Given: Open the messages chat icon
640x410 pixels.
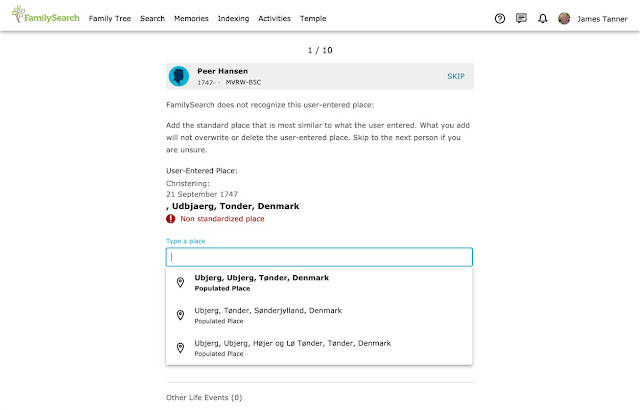Looking at the screenshot, I should (521, 18).
